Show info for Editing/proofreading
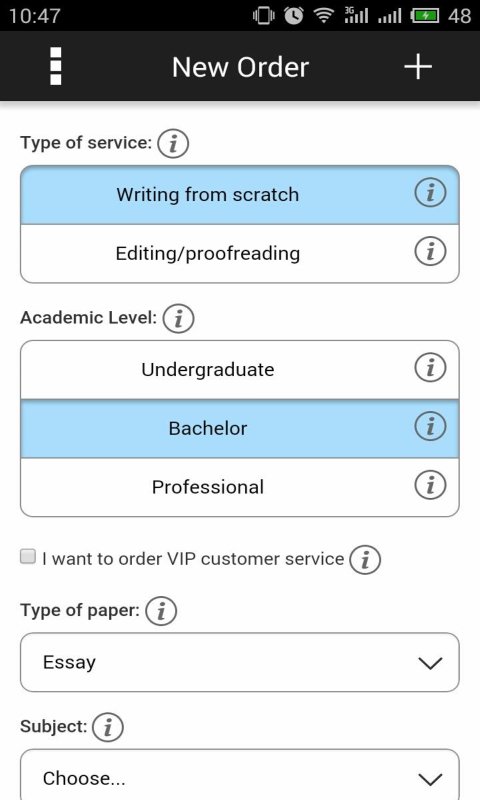 pos(430,251)
